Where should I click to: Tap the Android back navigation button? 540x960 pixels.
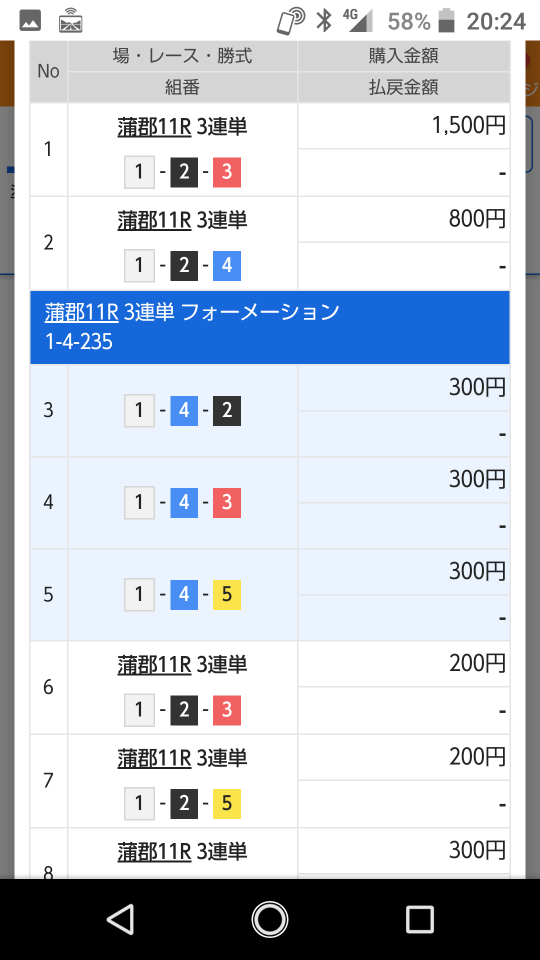[120, 919]
